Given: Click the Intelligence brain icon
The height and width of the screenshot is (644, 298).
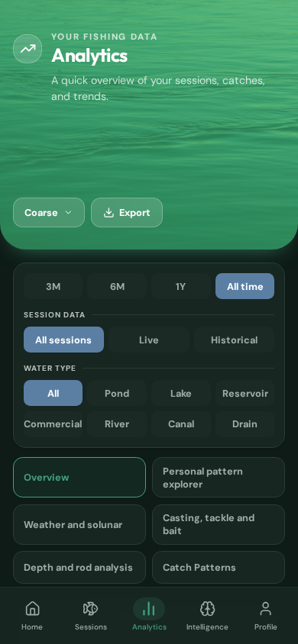Looking at the screenshot, I should pyautogui.click(x=207, y=608).
